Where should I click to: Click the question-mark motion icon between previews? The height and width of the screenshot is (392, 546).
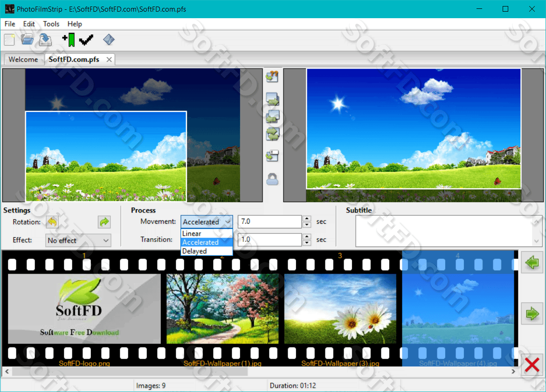272,76
